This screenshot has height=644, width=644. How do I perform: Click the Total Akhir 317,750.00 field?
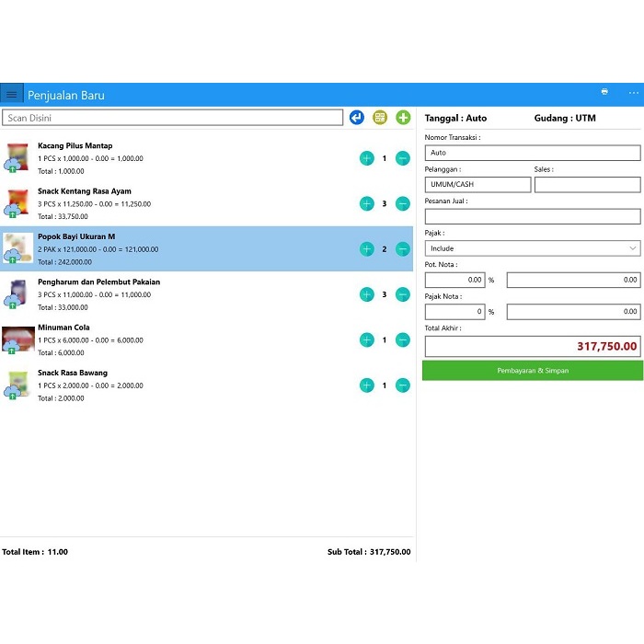coord(533,346)
